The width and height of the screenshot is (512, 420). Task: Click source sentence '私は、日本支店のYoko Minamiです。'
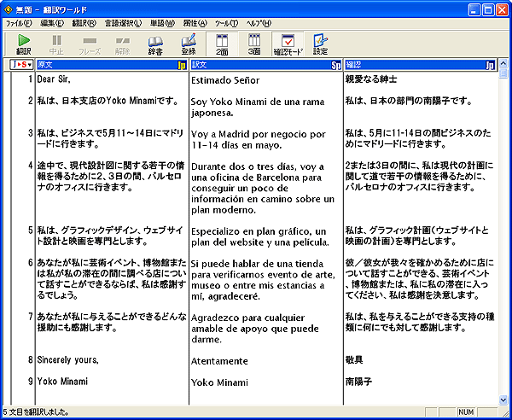point(108,101)
